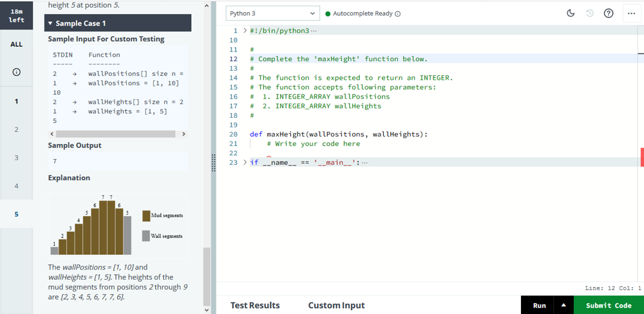The image size is (644, 314).
Task: Click the problem panel scroll down arrow
Action: click(207, 310)
